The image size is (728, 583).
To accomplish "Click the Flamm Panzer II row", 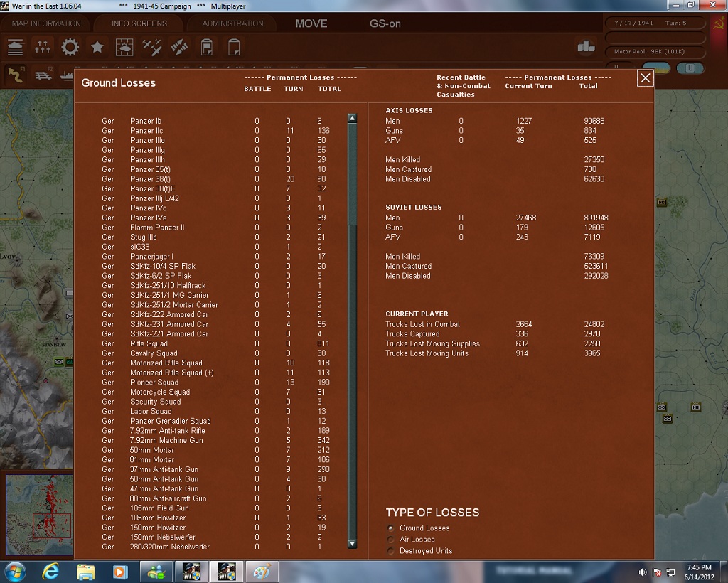I will [x=215, y=228].
